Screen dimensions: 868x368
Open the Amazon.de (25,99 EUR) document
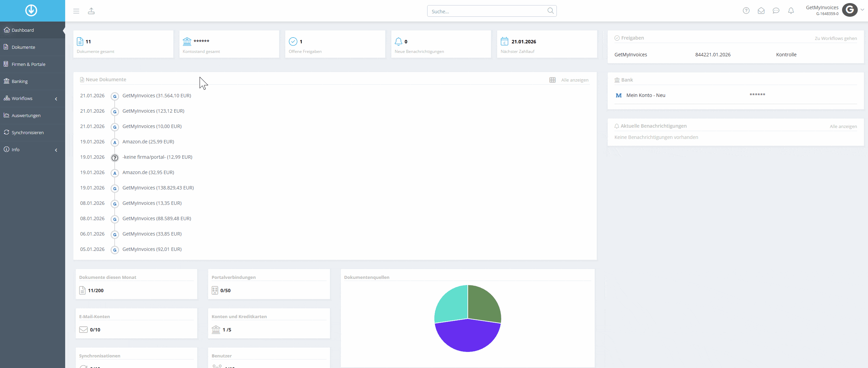pos(148,142)
